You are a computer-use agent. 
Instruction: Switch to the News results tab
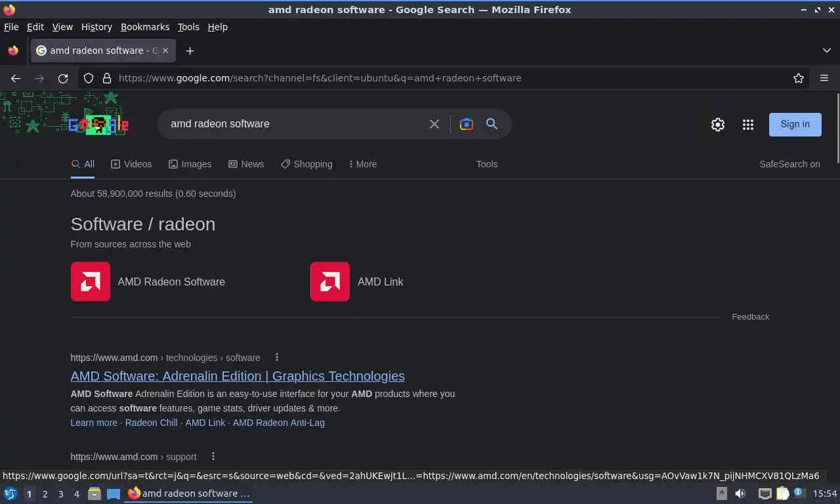[246, 164]
